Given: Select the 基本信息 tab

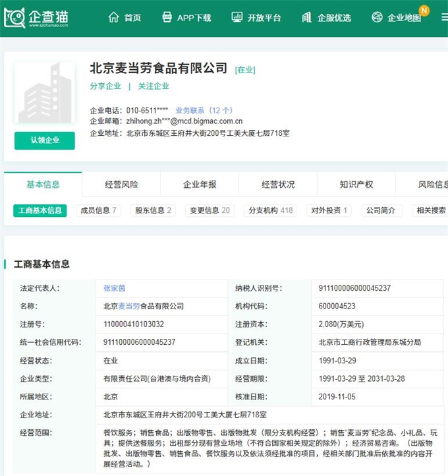Looking at the screenshot, I should pos(43,184).
